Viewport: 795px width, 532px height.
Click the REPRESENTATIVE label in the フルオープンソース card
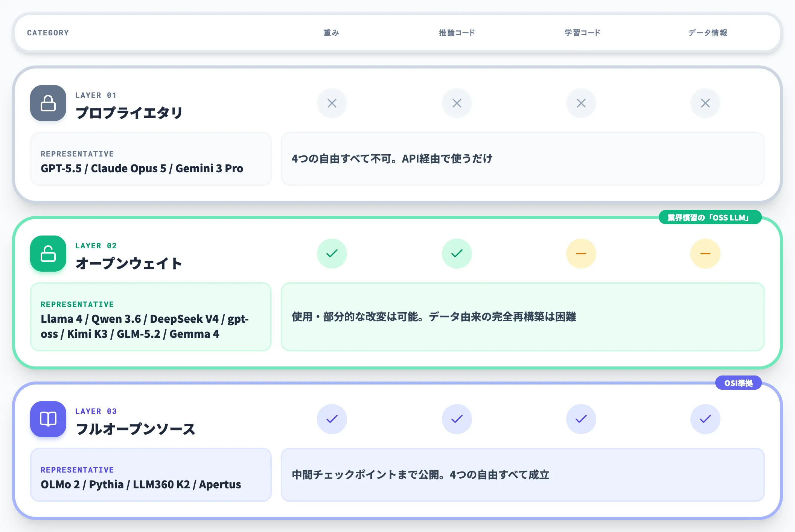[x=77, y=470]
